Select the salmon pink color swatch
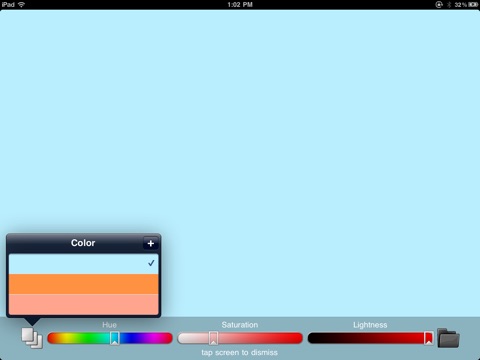This screenshot has width=480, height=360. coord(83,304)
